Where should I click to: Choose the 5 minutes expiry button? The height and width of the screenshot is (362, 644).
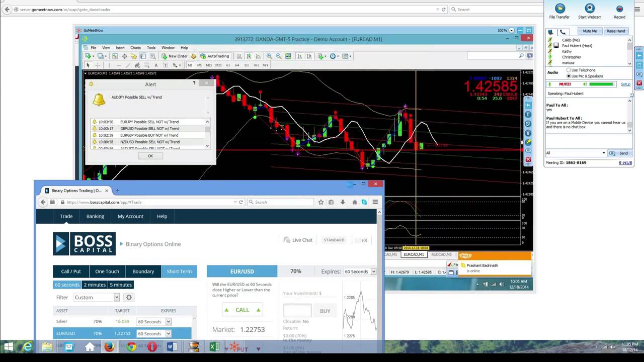[121, 285]
